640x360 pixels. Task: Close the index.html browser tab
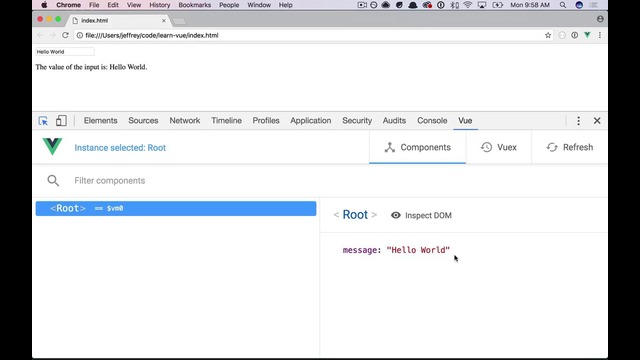point(164,20)
